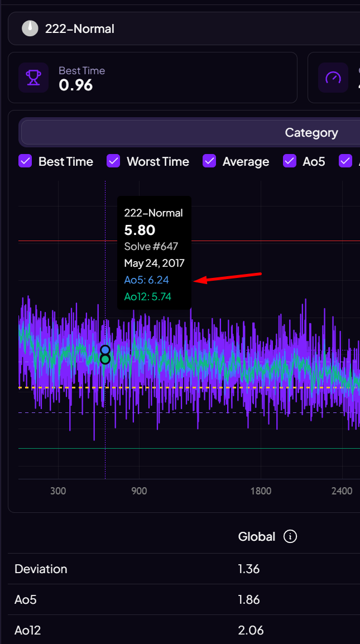Image resolution: width=360 pixels, height=644 pixels.
Task: Click the blue Ao5 data point marker
Action: [105, 350]
